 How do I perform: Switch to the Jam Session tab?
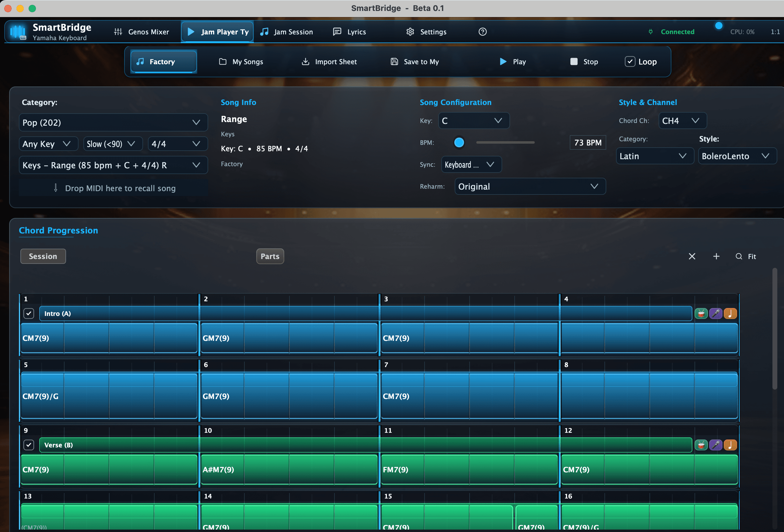pyautogui.click(x=287, y=32)
